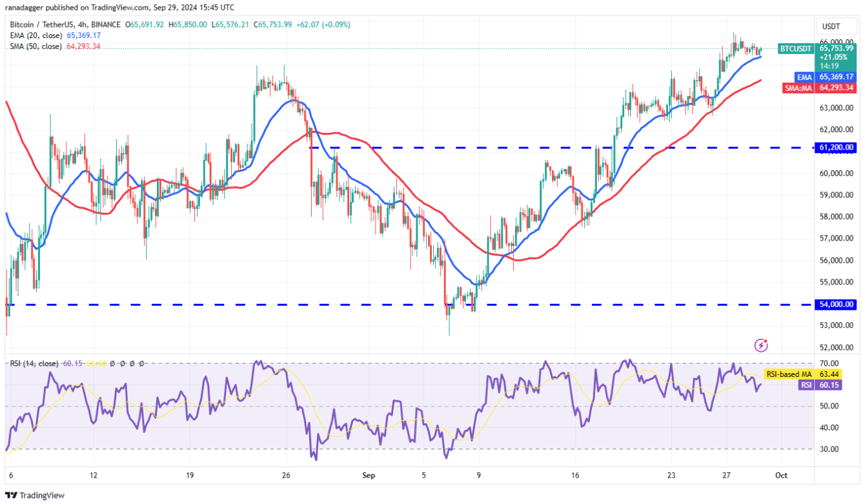Click date 26 on the time axis
Viewport: 863px width, 504px height.
(x=286, y=475)
